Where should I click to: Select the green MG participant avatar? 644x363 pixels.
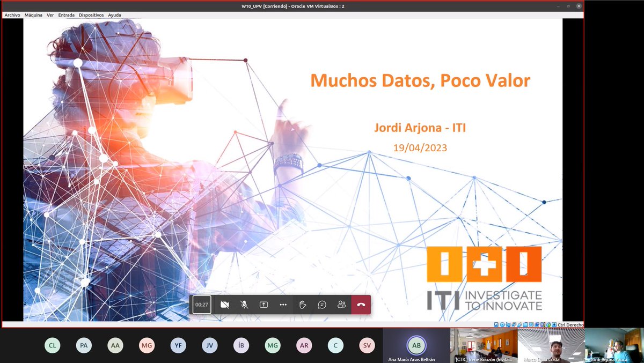[273, 346]
